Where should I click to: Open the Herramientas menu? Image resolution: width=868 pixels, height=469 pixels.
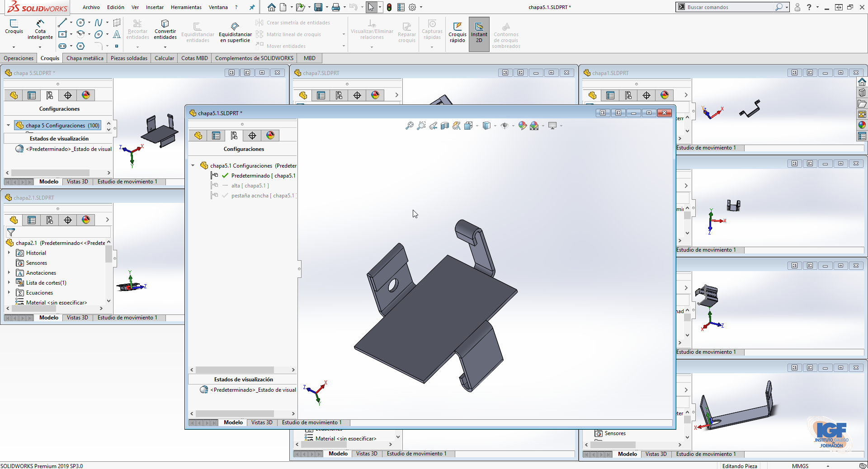(186, 7)
